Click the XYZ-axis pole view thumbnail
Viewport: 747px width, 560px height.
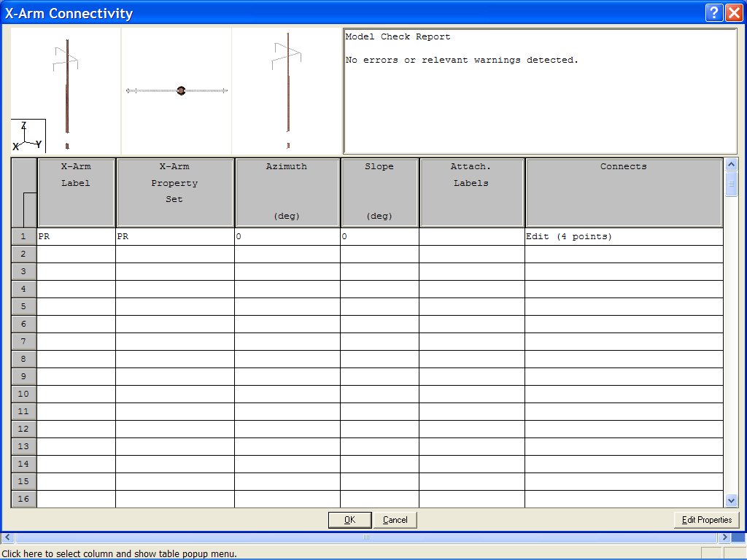click(66, 90)
